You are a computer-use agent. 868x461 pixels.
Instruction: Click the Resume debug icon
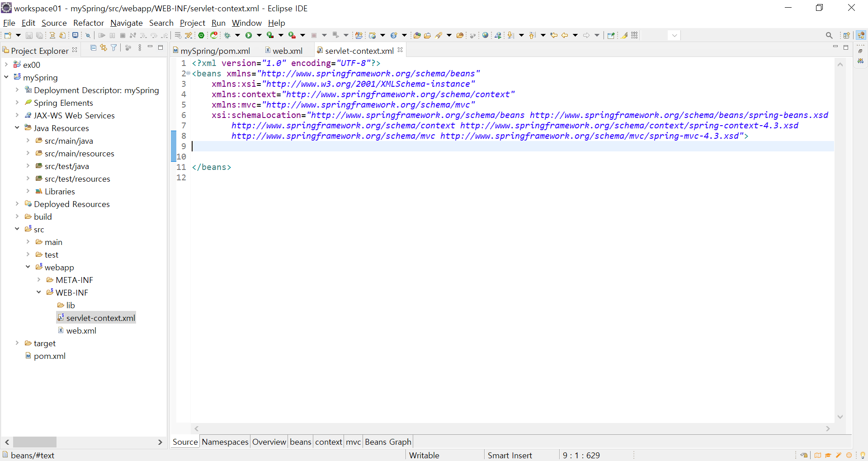102,35
